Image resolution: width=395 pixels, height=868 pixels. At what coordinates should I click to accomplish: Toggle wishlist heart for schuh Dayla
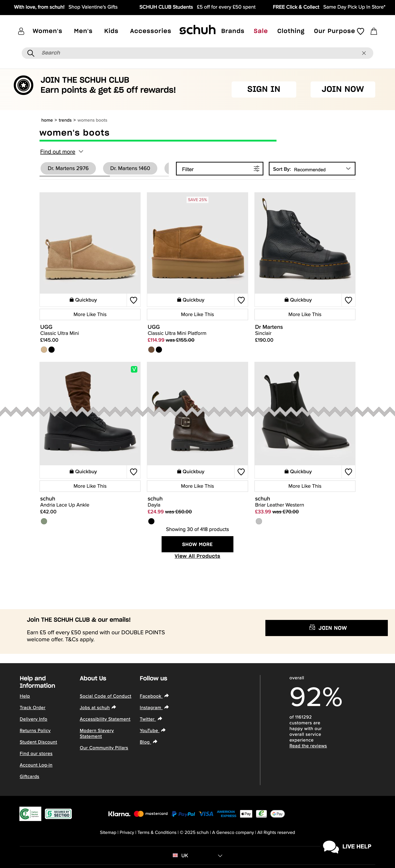(241, 472)
